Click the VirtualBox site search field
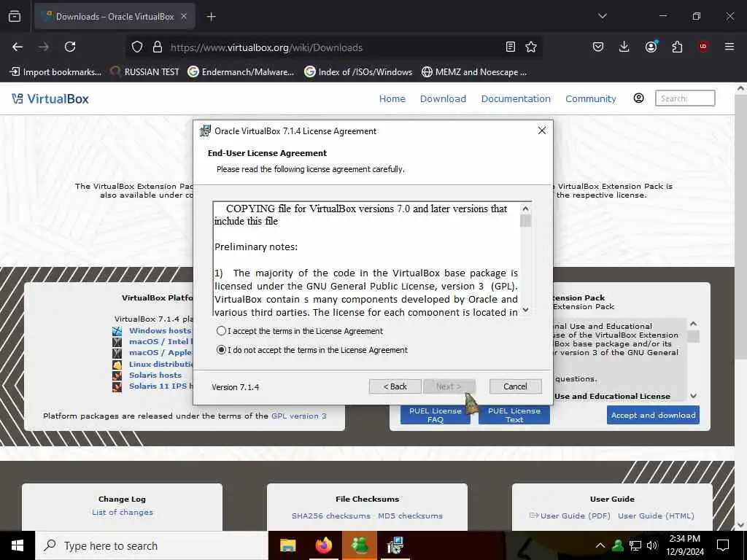Image resolution: width=747 pixels, height=560 pixels. pyautogui.click(x=685, y=98)
